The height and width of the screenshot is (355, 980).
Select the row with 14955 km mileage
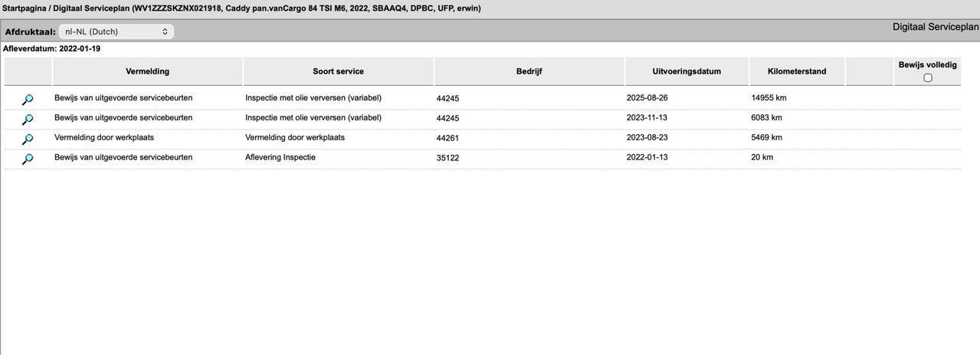tap(483, 98)
